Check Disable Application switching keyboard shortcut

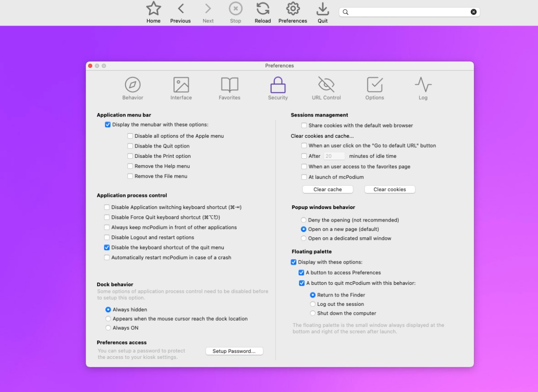pyautogui.click(x=107, y=207)
